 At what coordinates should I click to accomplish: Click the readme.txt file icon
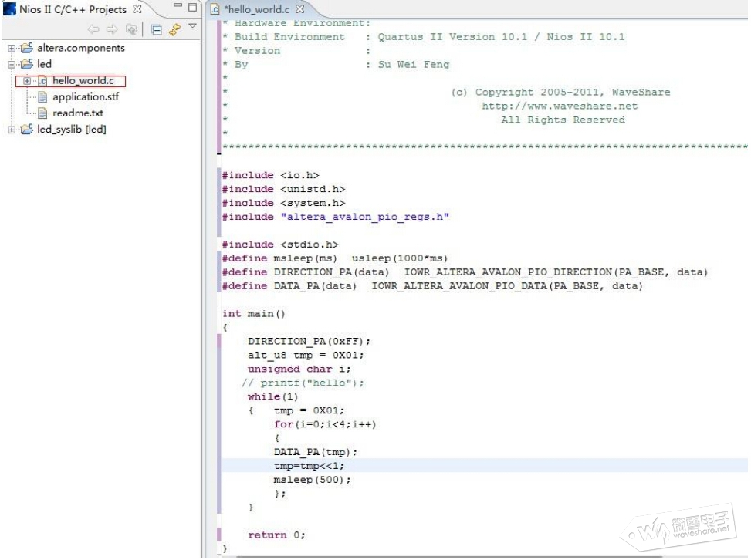[x=42, y=113]
